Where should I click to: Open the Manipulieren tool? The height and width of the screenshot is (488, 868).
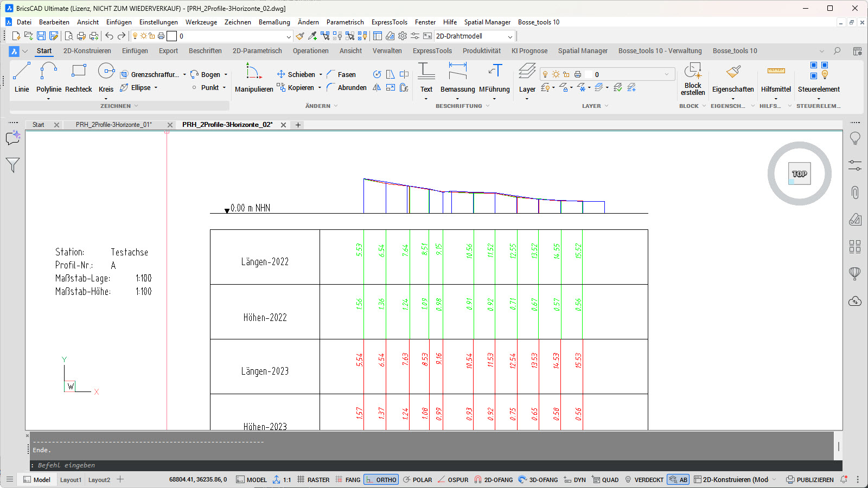coord(253,78)
